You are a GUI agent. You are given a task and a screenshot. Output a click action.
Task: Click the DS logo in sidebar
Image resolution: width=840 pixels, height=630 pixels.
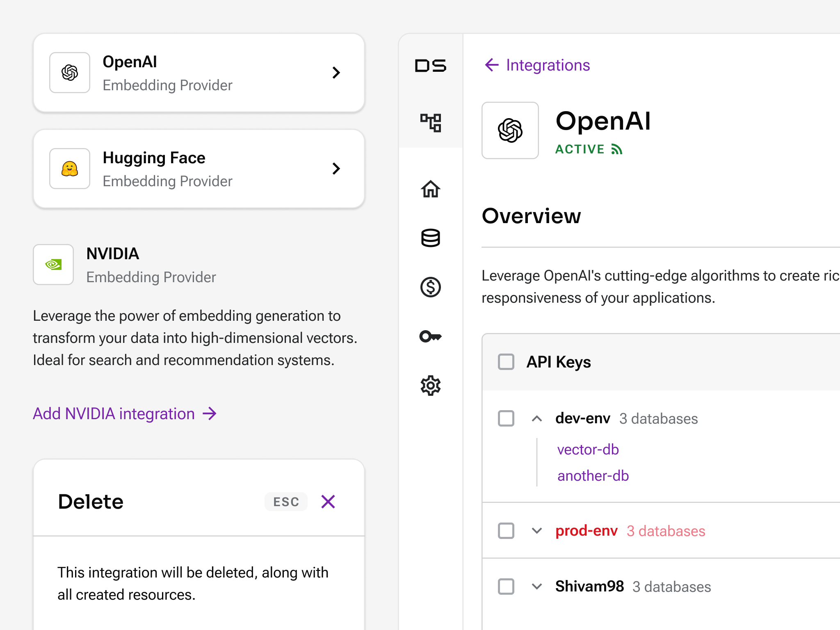430,66
